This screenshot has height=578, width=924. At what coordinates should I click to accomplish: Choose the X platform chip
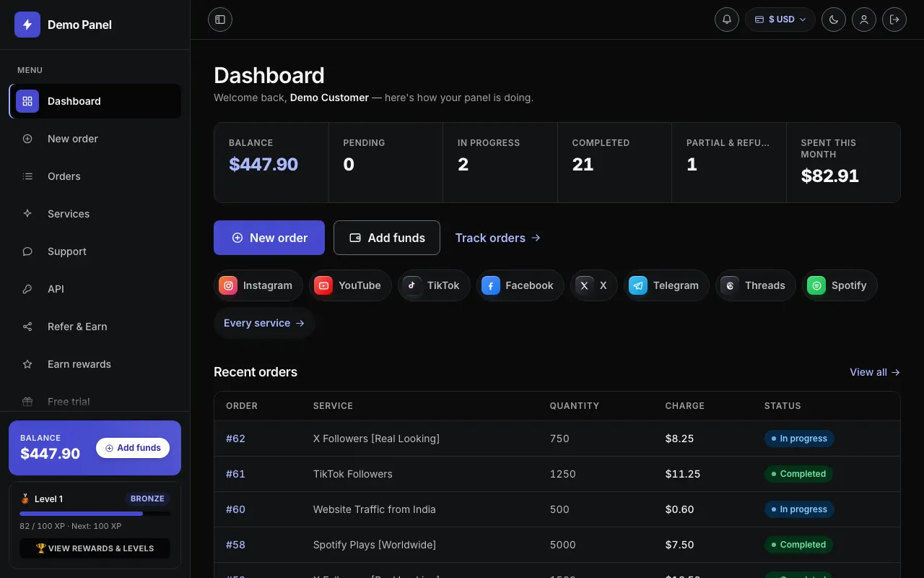(x=594, y=285)
